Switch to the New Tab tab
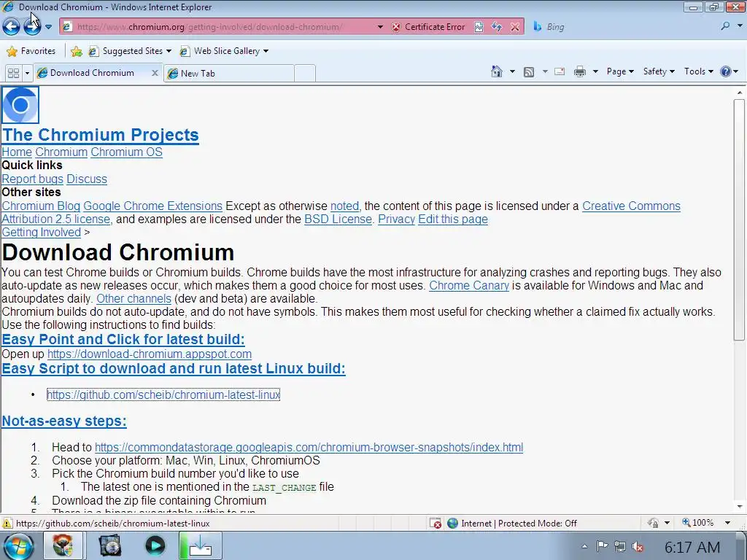The width and height of the screenshot is (747, 560). click(228, 74)
